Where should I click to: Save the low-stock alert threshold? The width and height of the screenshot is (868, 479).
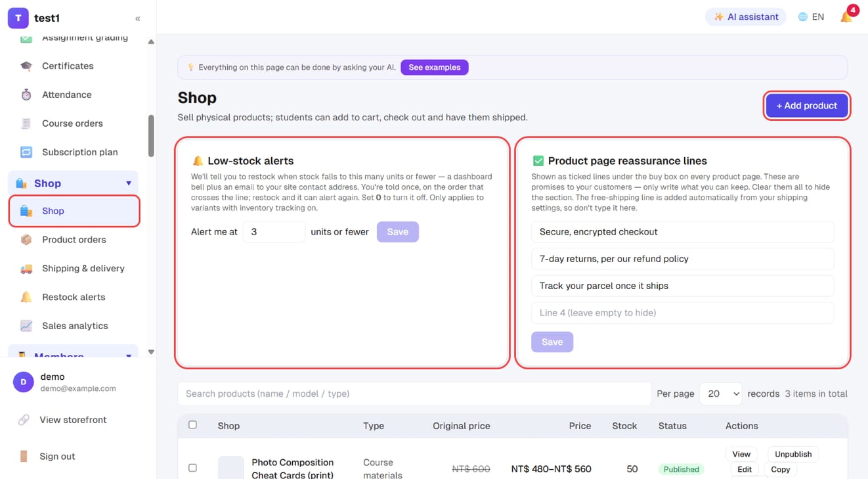[x=398, y=232]
